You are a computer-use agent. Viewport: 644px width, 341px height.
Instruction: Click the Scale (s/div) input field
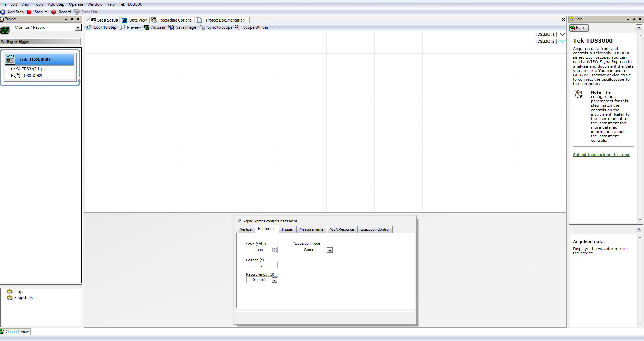click(x=259, y=250)
